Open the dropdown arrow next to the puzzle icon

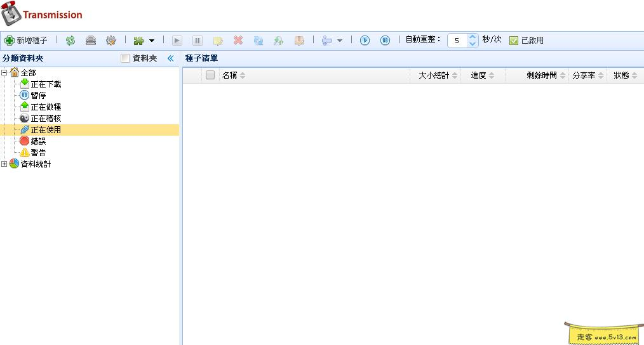[152, 40]
